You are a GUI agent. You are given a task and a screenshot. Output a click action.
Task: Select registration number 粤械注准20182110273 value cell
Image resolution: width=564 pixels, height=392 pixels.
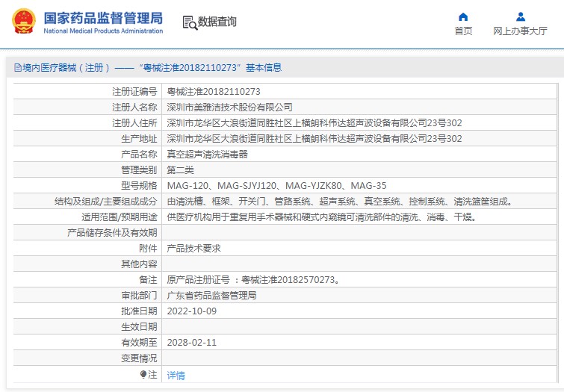pos(214,92)
